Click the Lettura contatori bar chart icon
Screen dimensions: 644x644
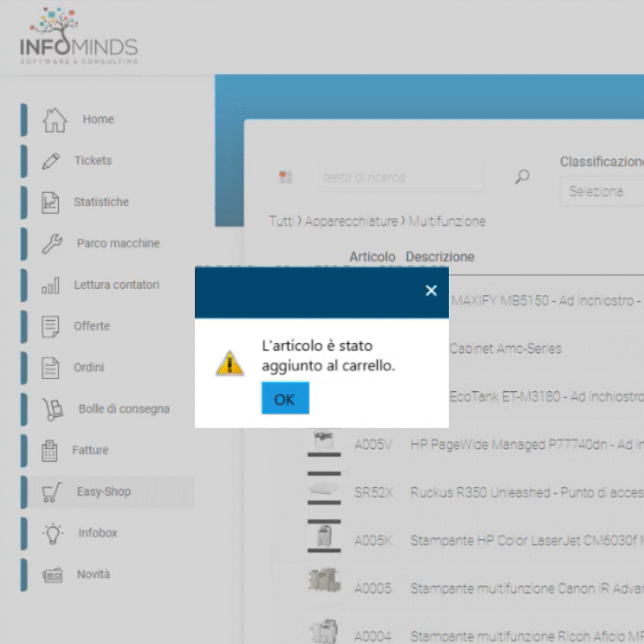point(50,286)
